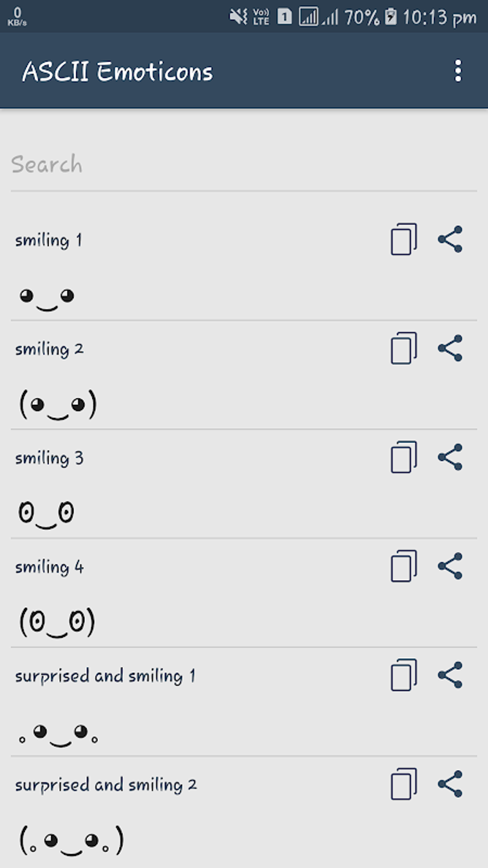Open the three-dot overflow menu
Image resolution: width=488 pixels, height=868 pixels.
click(458, 71)
